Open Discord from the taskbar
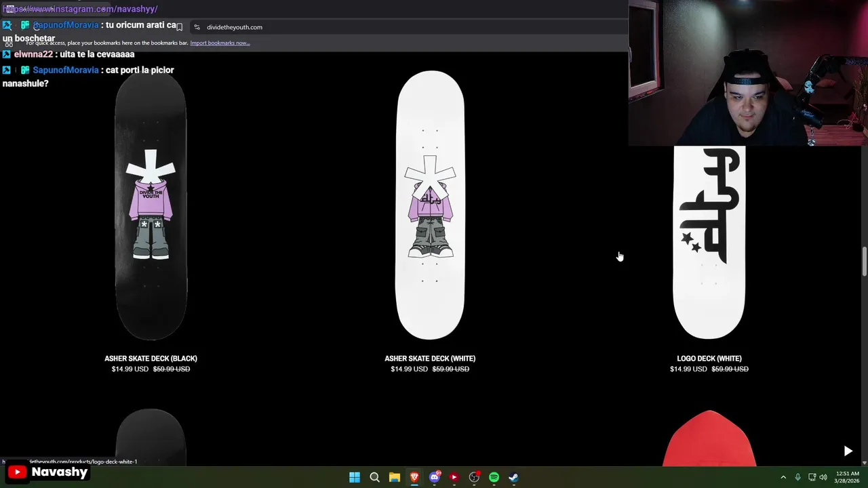The image size is (868, 488). pyautogui.click(x=435, y=477)
